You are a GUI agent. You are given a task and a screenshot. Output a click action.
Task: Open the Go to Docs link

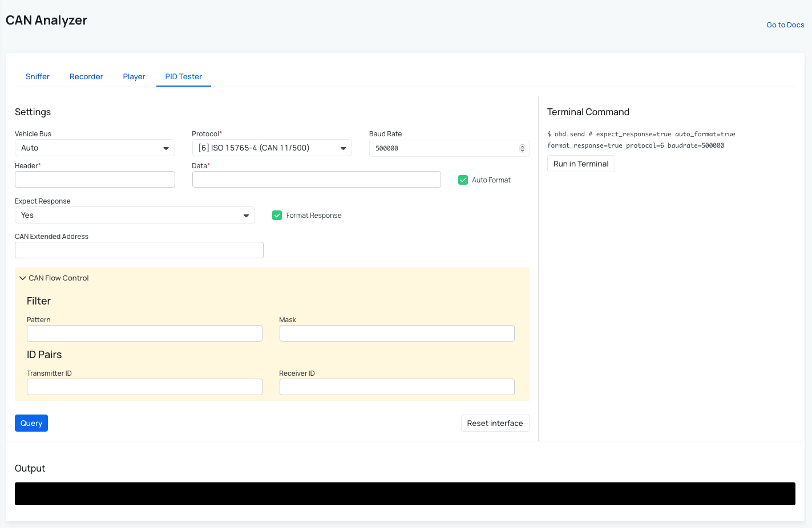click(x=785, y=25)
